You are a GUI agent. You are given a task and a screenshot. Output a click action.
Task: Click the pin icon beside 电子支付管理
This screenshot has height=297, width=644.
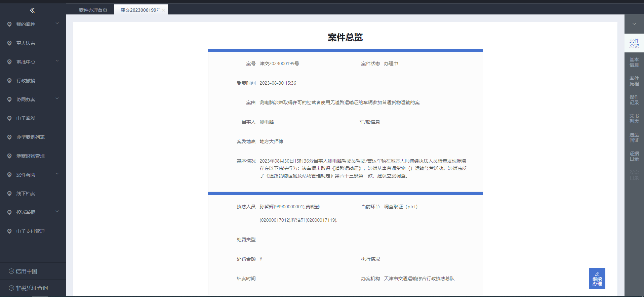[x=9, y=231]
